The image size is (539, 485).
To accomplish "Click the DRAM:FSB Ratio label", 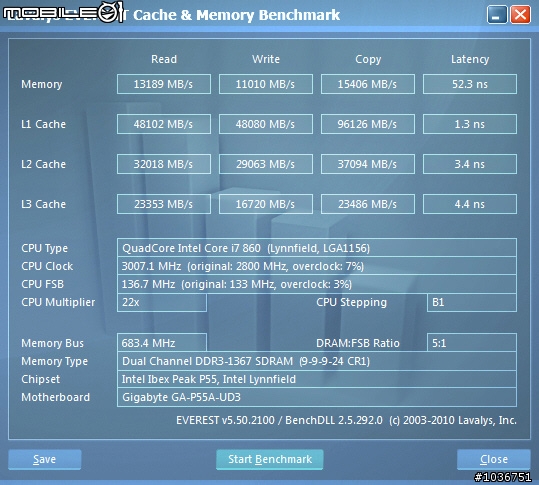I will click(x=358, y=343).
